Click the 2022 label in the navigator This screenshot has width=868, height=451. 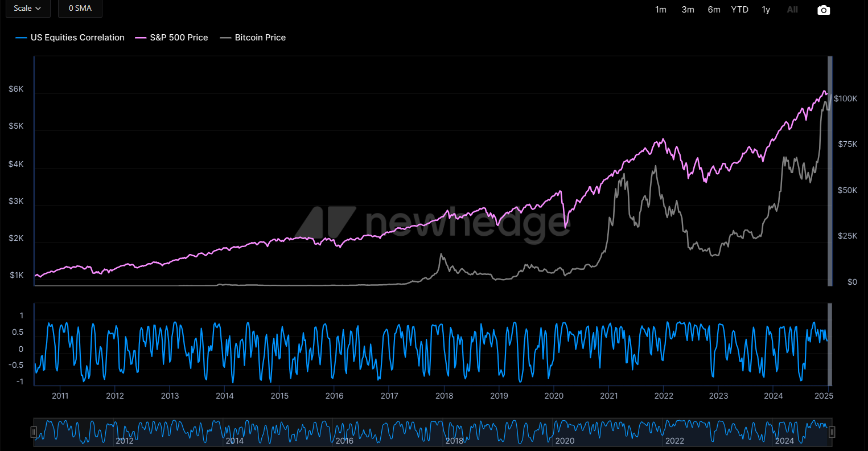[x=674, y=441]
